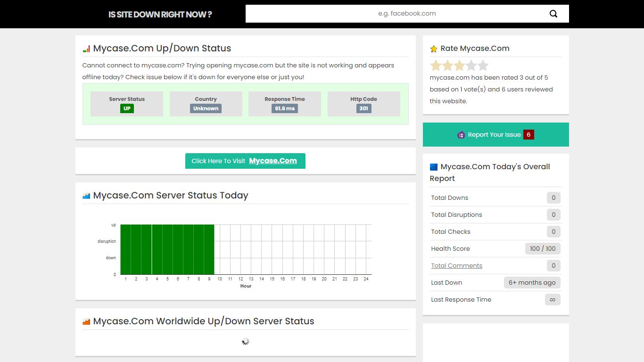
Task: Open the Total Comments link
Action: pos(457,266)
